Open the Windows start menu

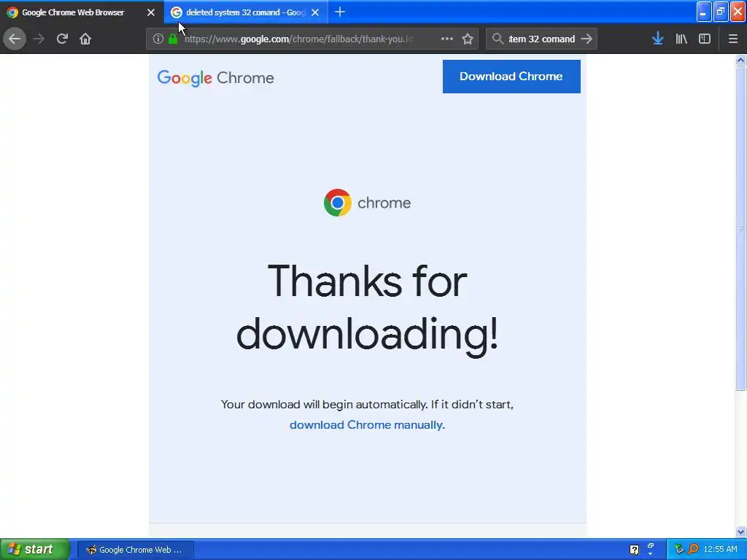pos(35,549)
